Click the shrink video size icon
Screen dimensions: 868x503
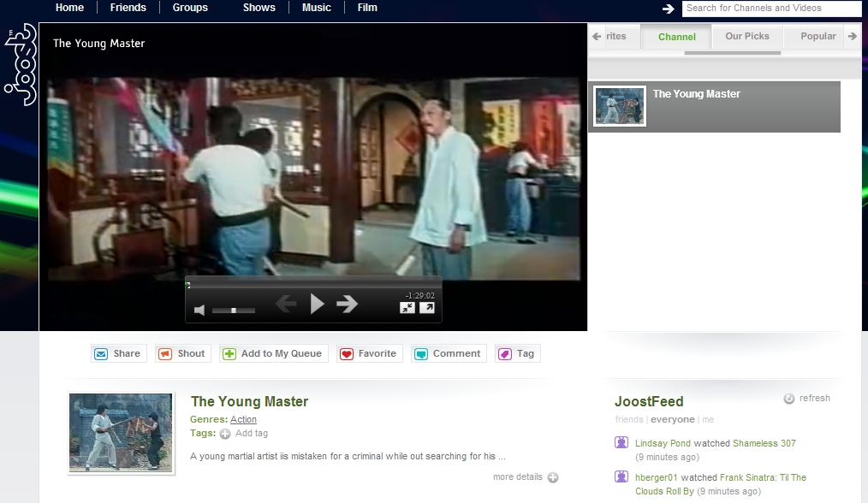click(407, 308)
